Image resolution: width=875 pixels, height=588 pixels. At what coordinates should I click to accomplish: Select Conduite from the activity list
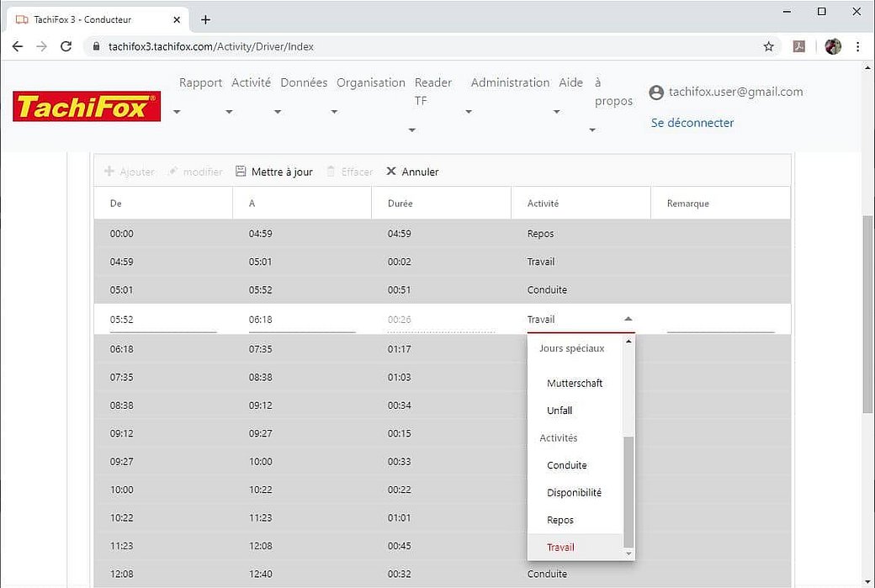566,465
